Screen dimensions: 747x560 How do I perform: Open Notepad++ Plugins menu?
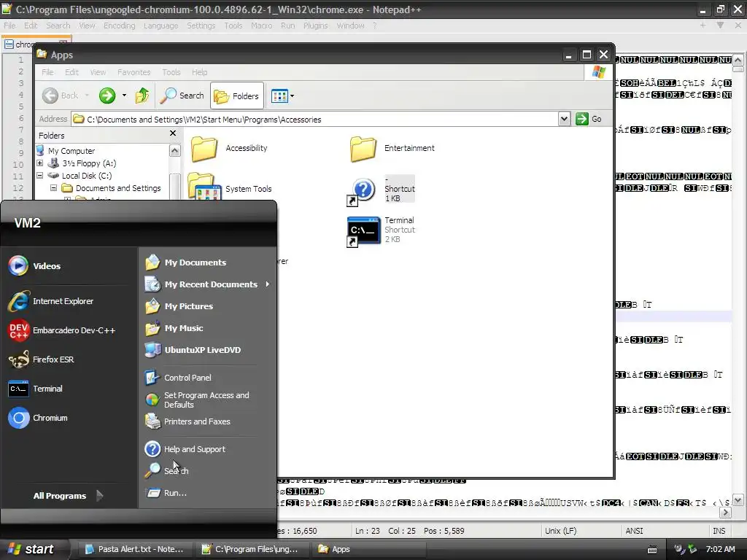click(x=315, y=26)
